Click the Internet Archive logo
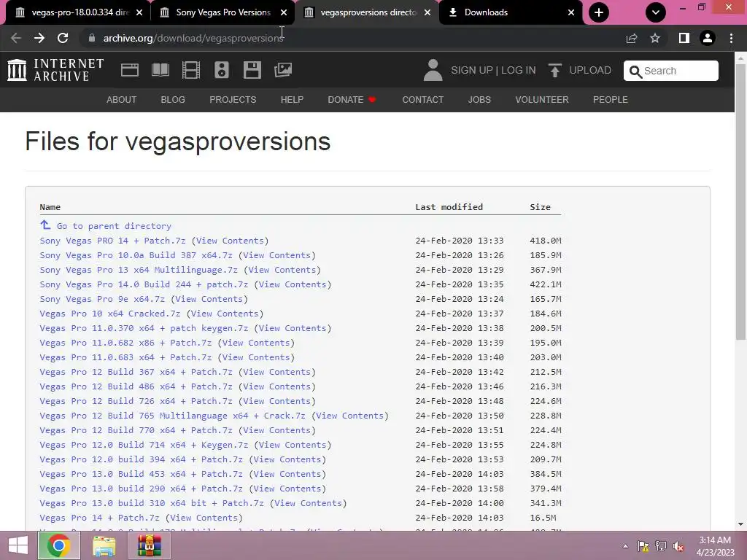The height and width of the screenshot is (560, 747). tap(55, 70)
